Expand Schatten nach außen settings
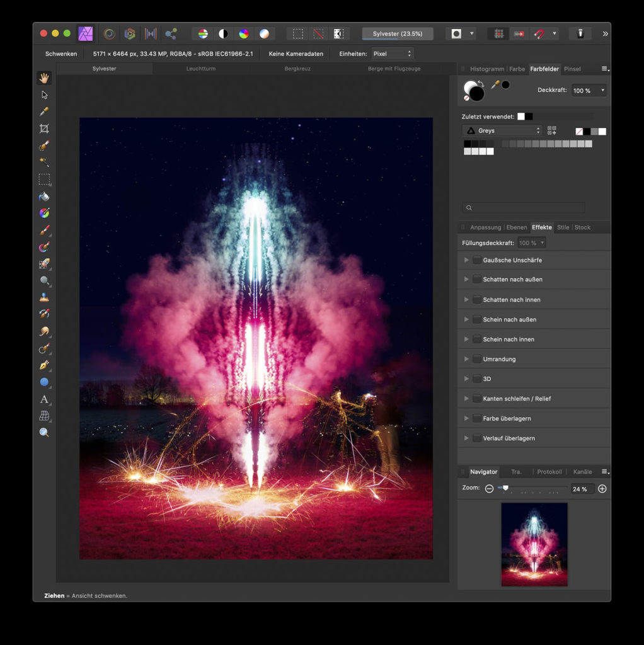 pos(466,279)
